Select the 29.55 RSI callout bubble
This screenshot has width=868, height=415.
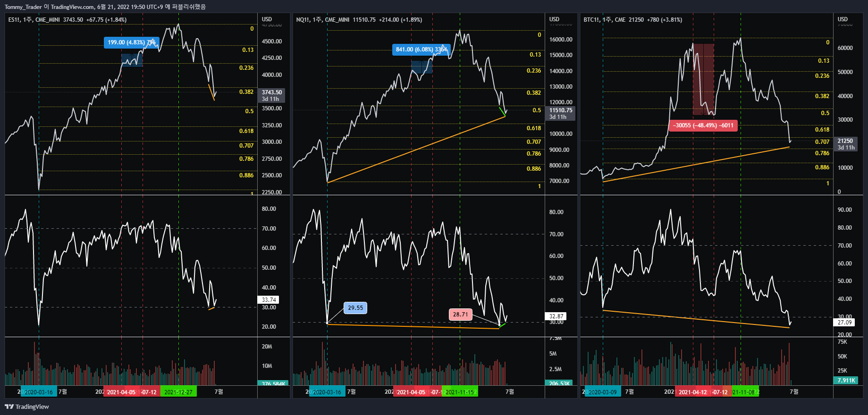click(x=355, y=308)
